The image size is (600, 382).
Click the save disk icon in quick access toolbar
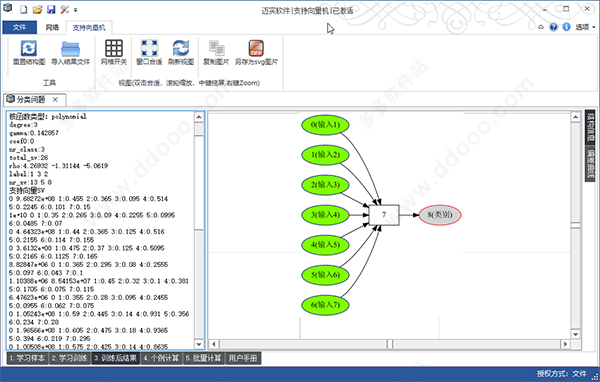point(51,10)
